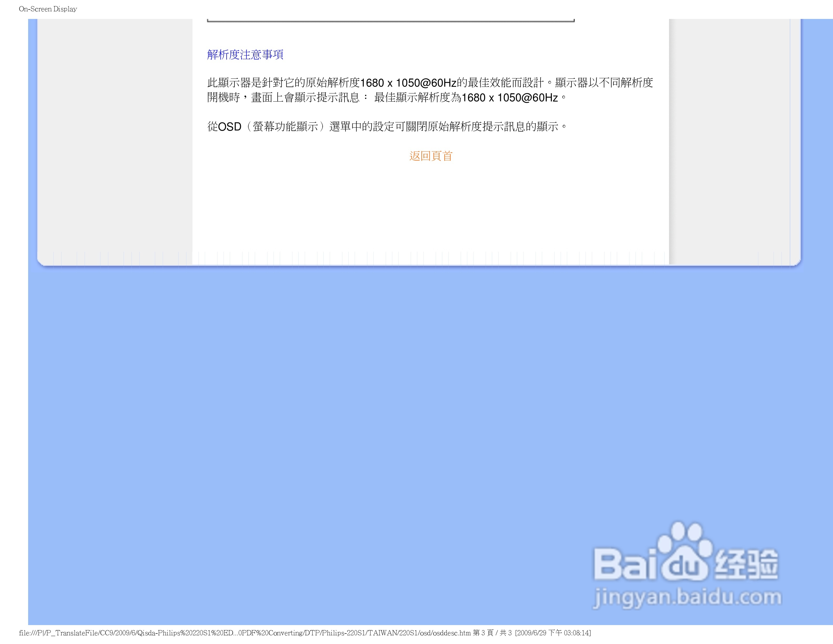Click the white space below 返回頁首
Viewport: 833px width, 644px height.
431,206
